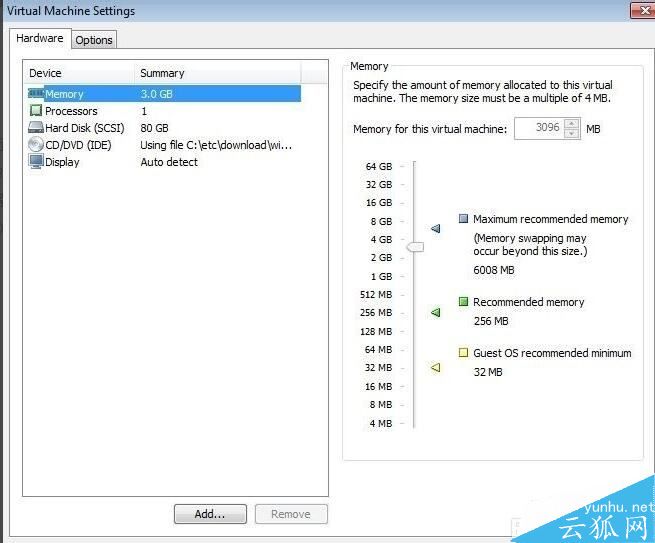The height and width of the screenshot is (543, 655).
Task: Click the green Recommended memory legend square
Action: (463, 301)
